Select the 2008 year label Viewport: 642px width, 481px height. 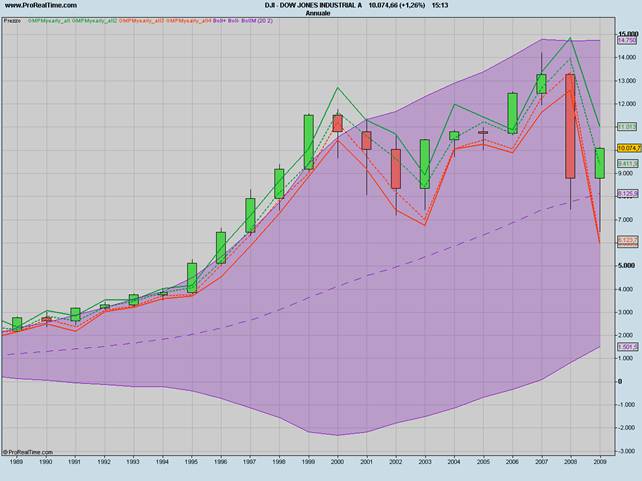(570, 462)
